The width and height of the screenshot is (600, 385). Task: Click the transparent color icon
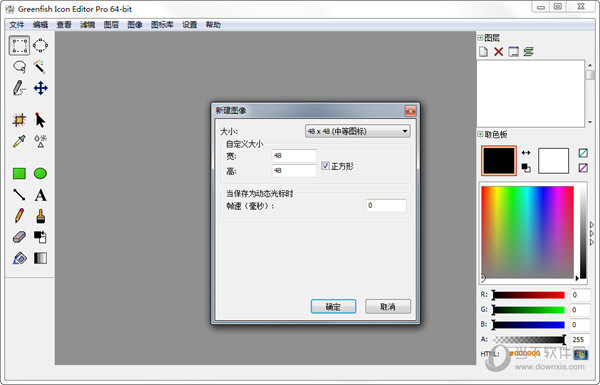click(x=583, y=153)
